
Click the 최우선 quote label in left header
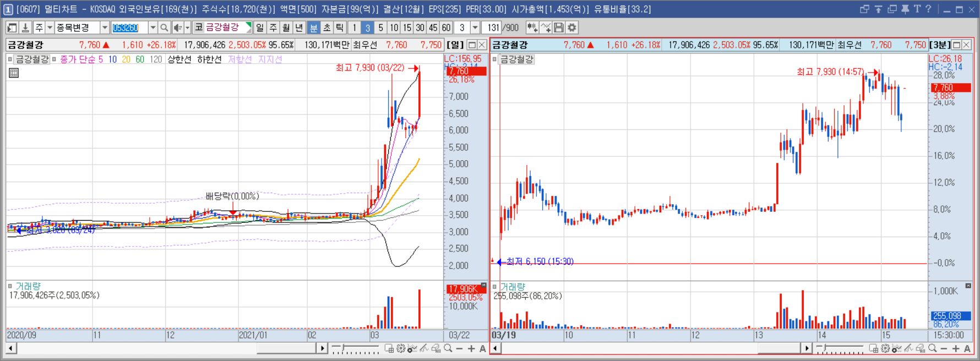point(364,45)
